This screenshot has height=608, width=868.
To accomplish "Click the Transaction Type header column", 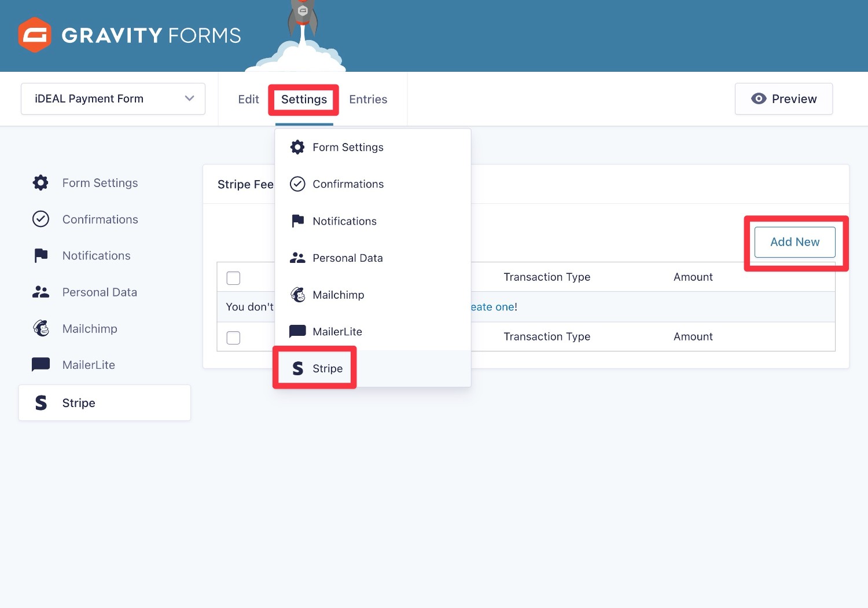I will 547,277.
